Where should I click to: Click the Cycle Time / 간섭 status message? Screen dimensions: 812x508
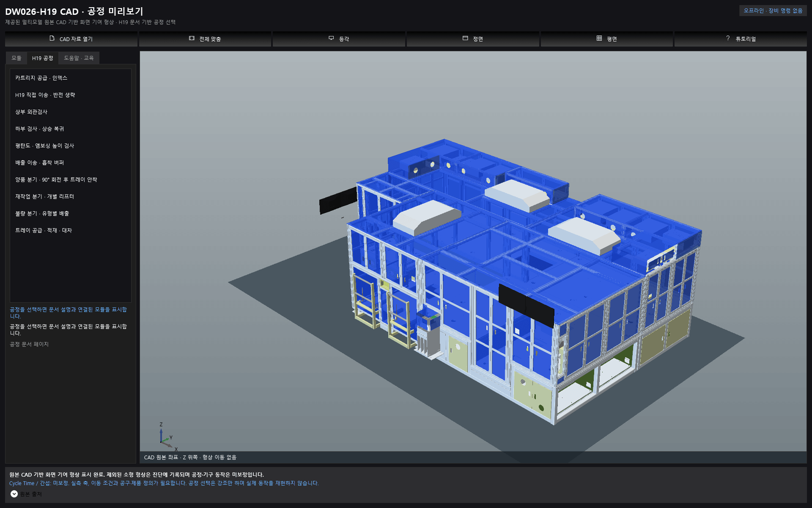pyautogui.click(x=164, y=483)
